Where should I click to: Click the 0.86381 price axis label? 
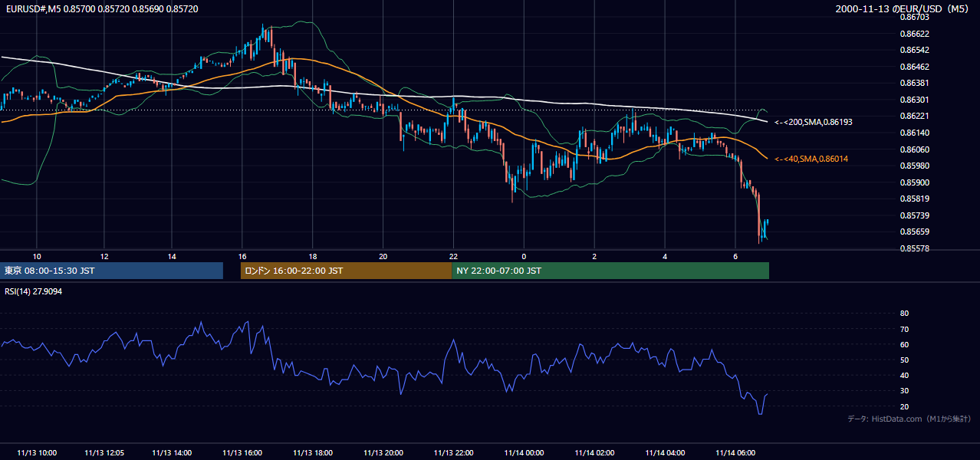coord(914,83)
